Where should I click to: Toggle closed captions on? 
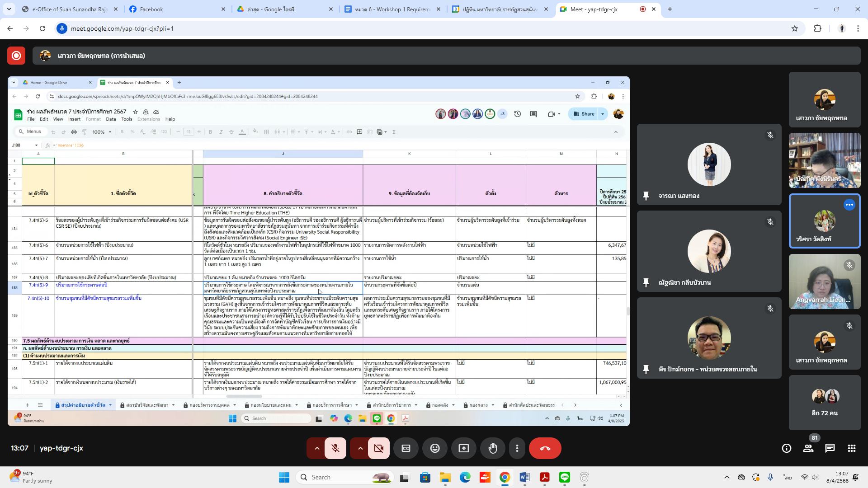pos(406,448)
